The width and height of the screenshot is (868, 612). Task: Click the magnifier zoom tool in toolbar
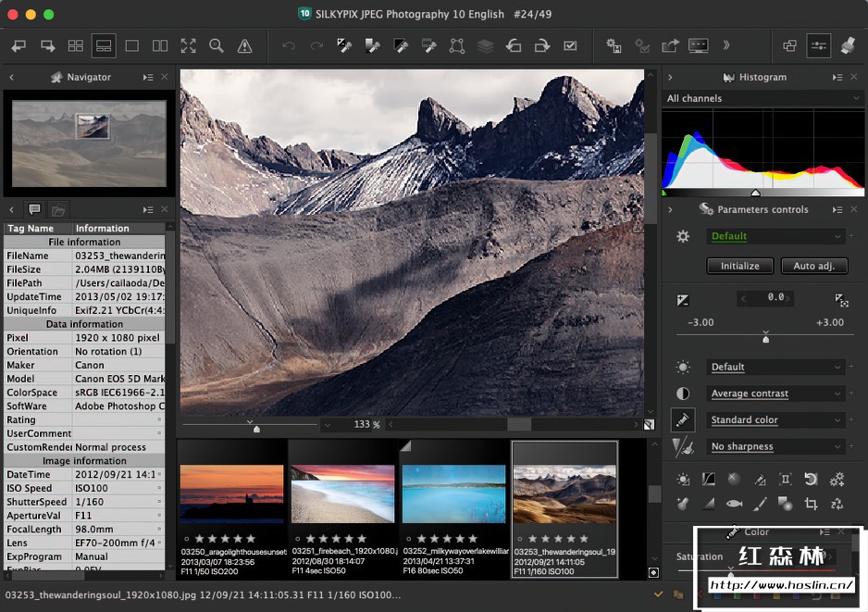coord(216,45)
